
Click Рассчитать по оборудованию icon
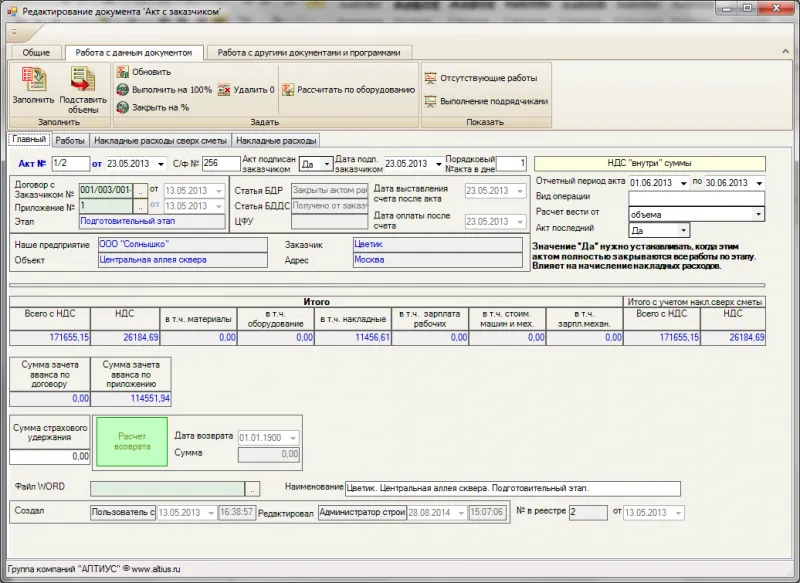click(288, 89)
